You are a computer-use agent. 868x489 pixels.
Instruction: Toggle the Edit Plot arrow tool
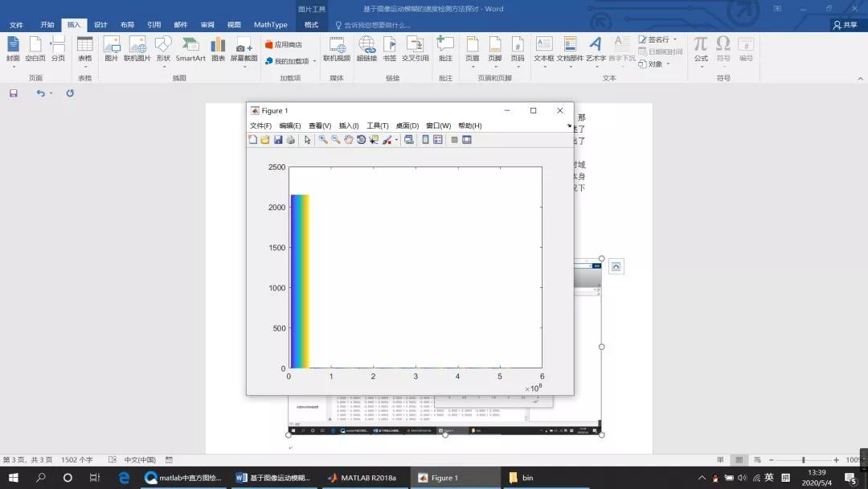click(x=308, y=140)
